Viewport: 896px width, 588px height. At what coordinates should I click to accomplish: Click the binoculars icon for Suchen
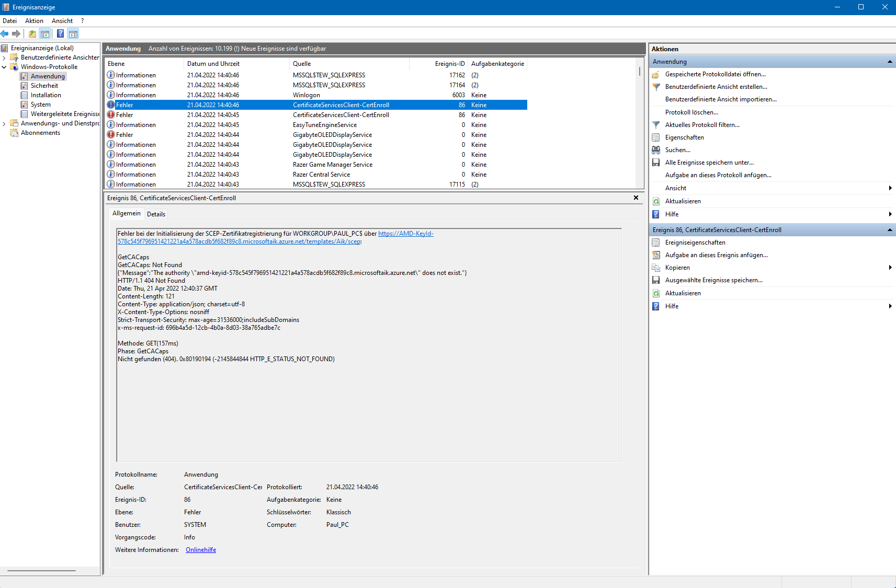656,150
